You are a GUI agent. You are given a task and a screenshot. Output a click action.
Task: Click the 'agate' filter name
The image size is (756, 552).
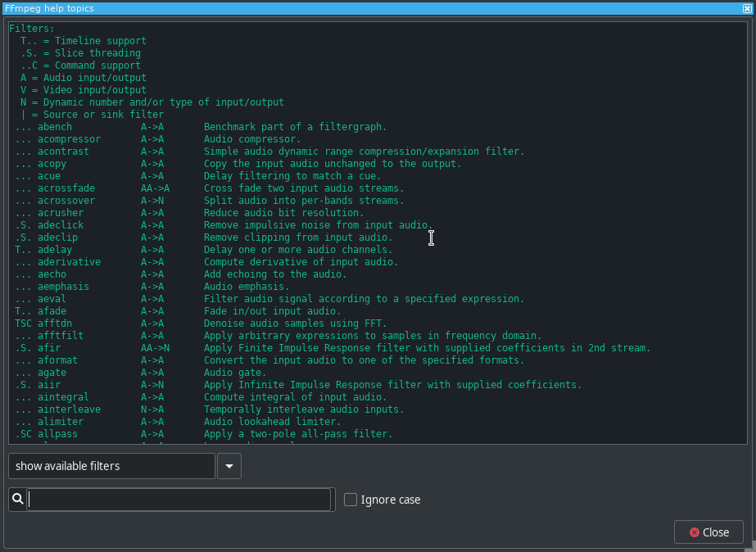coord(52,373)
